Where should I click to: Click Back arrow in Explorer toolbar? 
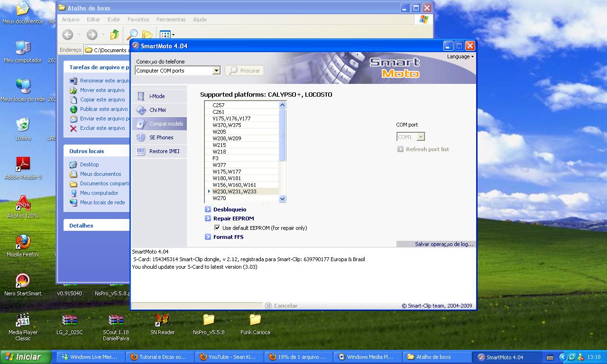point(68,35)
